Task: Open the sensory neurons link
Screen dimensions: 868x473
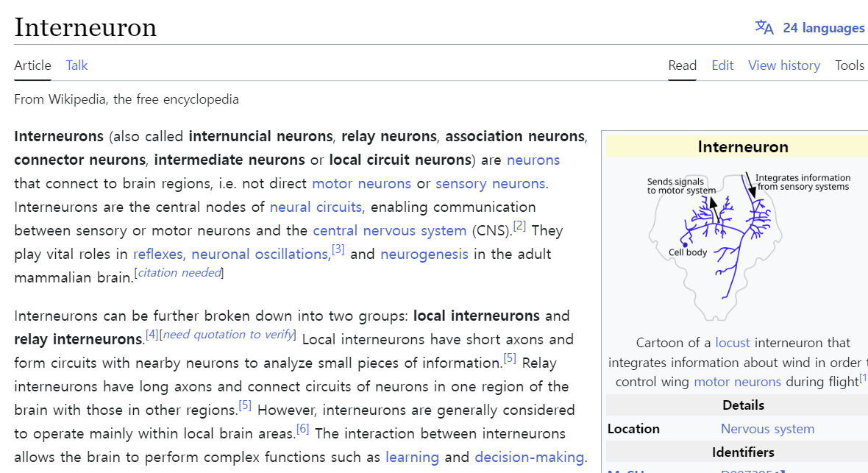Action: pos(490,183)
